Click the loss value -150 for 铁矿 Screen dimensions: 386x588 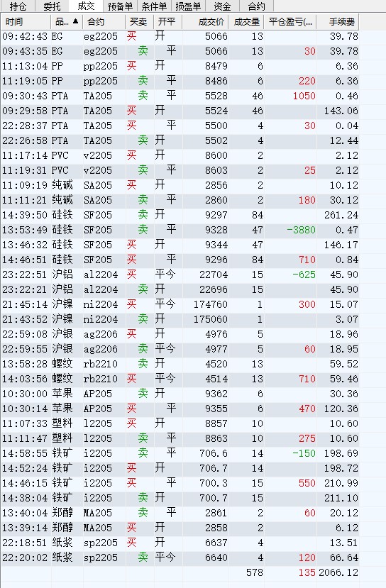pyautogui.click(x=304, y=453)
